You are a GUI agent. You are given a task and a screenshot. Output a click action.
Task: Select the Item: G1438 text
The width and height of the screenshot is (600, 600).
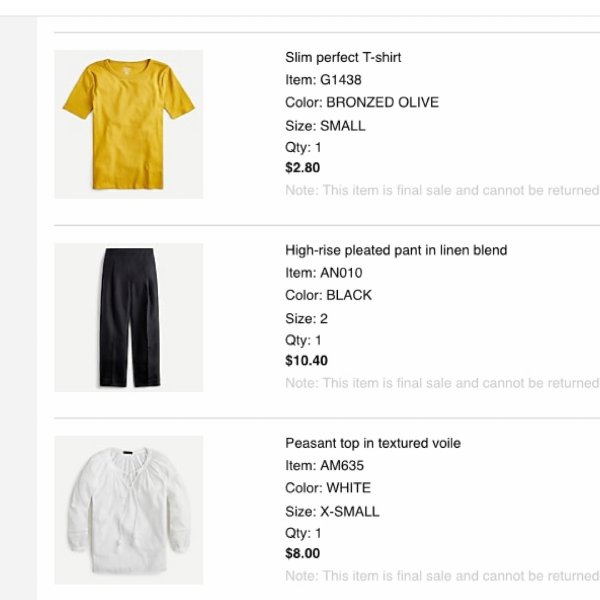323,80
